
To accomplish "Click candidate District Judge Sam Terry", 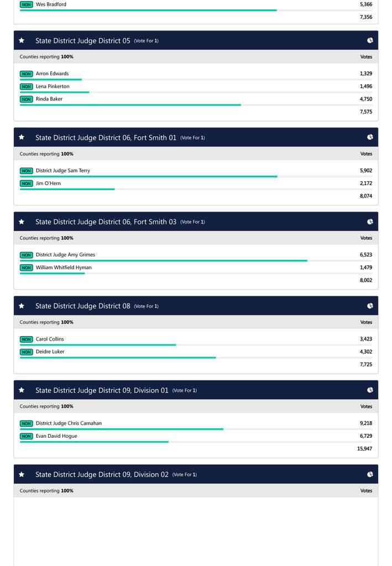I will tap(62, 170).
